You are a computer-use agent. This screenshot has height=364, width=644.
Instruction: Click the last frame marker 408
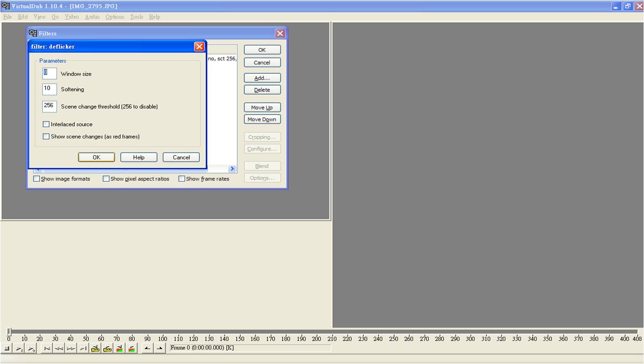637,339
